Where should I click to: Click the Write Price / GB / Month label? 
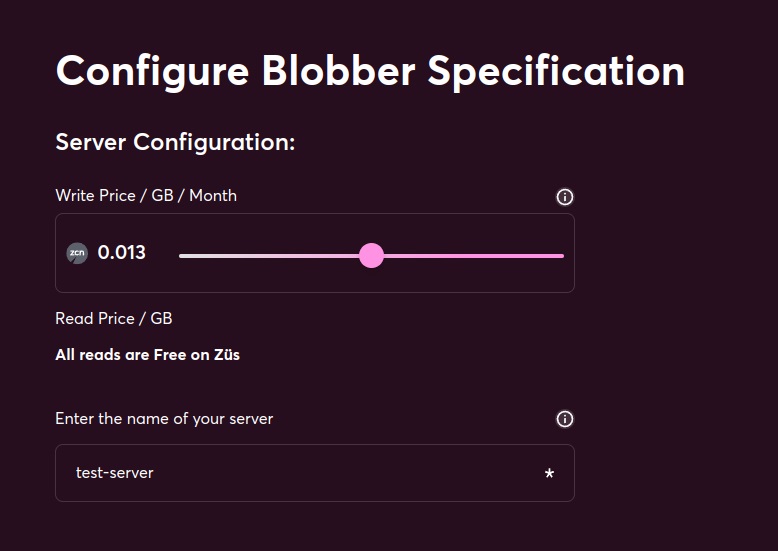(x=146, y=196)
